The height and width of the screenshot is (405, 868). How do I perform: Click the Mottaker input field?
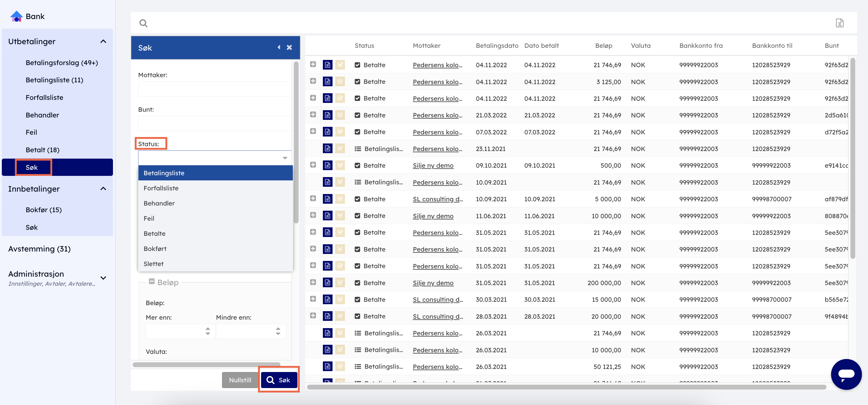pyautogui.click(x=214, y=89)
